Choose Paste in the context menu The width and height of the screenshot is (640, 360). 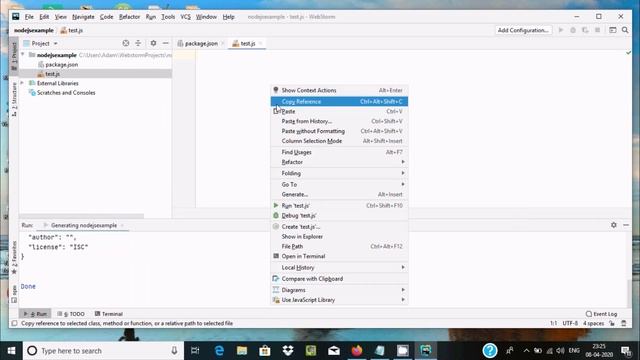pos(339,111)
